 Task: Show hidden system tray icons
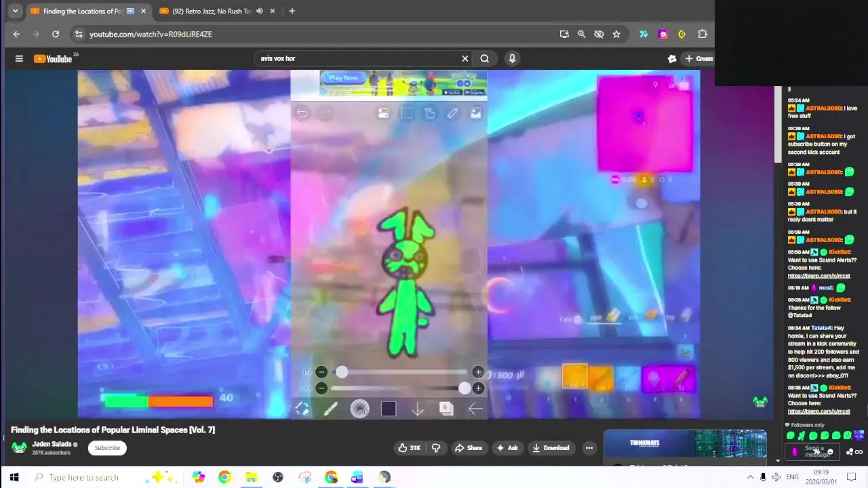750,477
